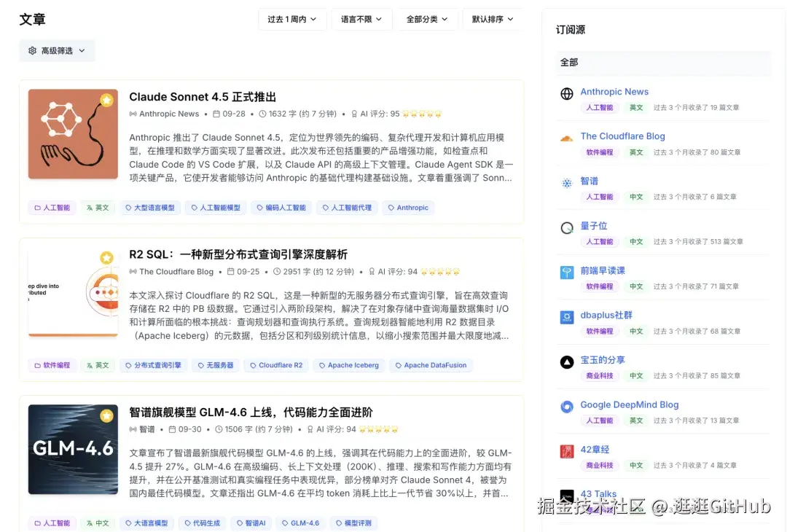787x532 pixels.
Task: Filter by the 人工智能 tag on Claude article
Action: 52,207
